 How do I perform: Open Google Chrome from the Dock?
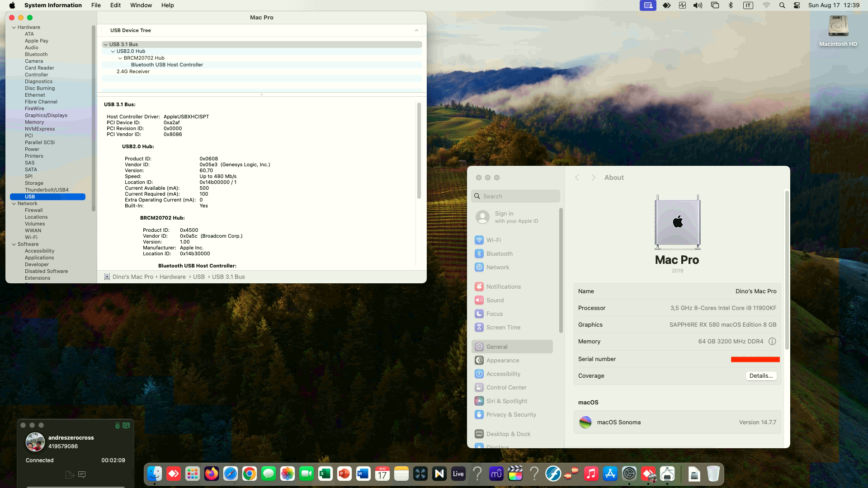click(x=250, y=474)
